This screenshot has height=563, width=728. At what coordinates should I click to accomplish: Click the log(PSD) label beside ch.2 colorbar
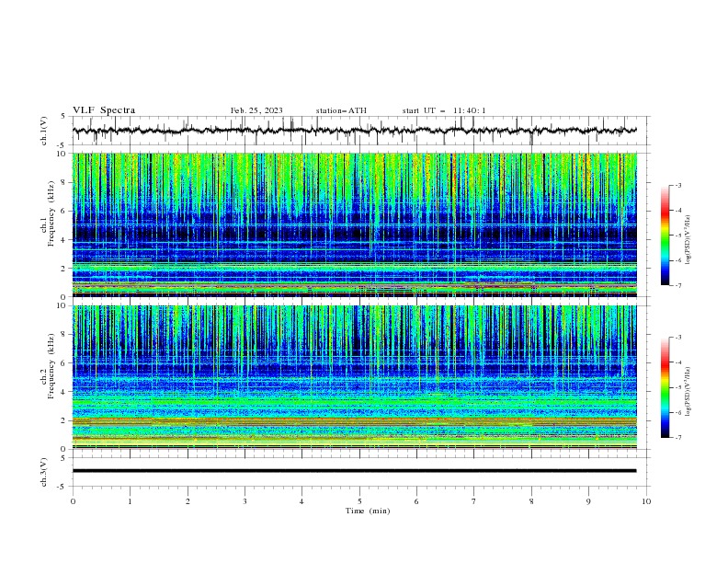click(688, 391)
